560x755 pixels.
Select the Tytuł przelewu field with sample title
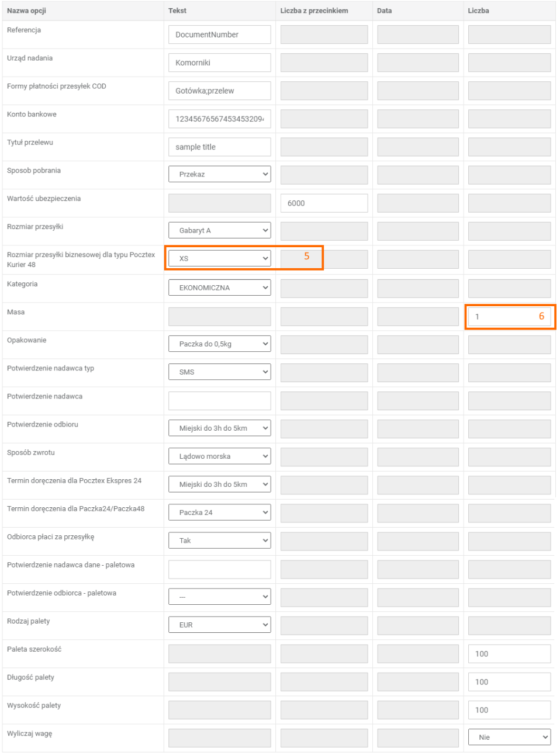click(x=219, y=147)
